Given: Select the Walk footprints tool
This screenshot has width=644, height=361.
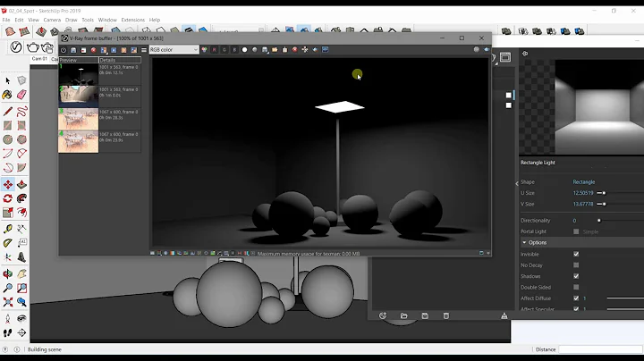Looking at the screenshot, I should [x=8, y=332].
